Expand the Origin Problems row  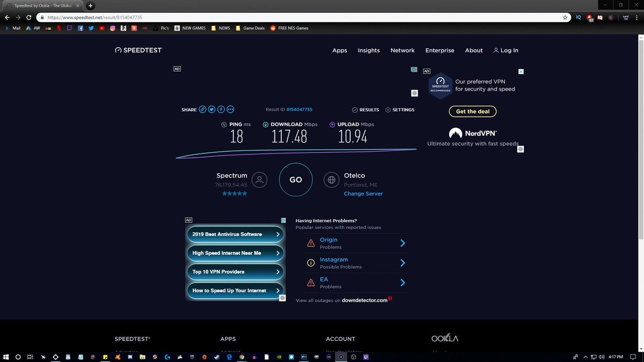[356, 243]
